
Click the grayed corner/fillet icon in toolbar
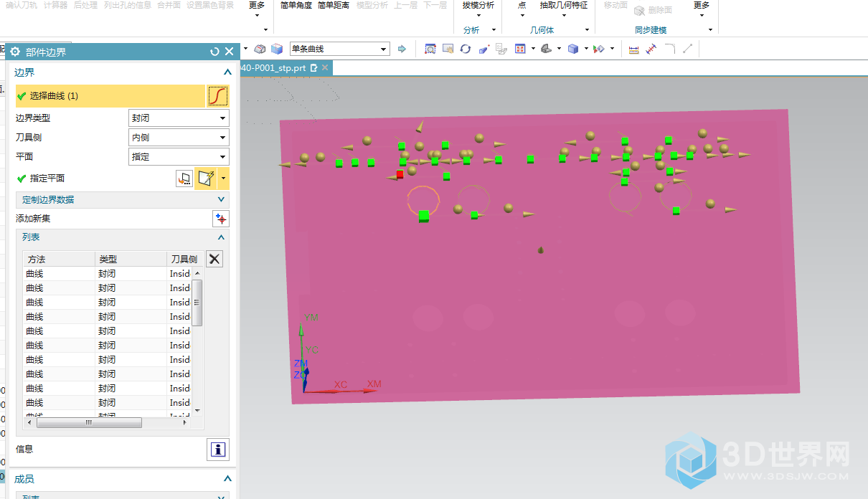(670, 49)
